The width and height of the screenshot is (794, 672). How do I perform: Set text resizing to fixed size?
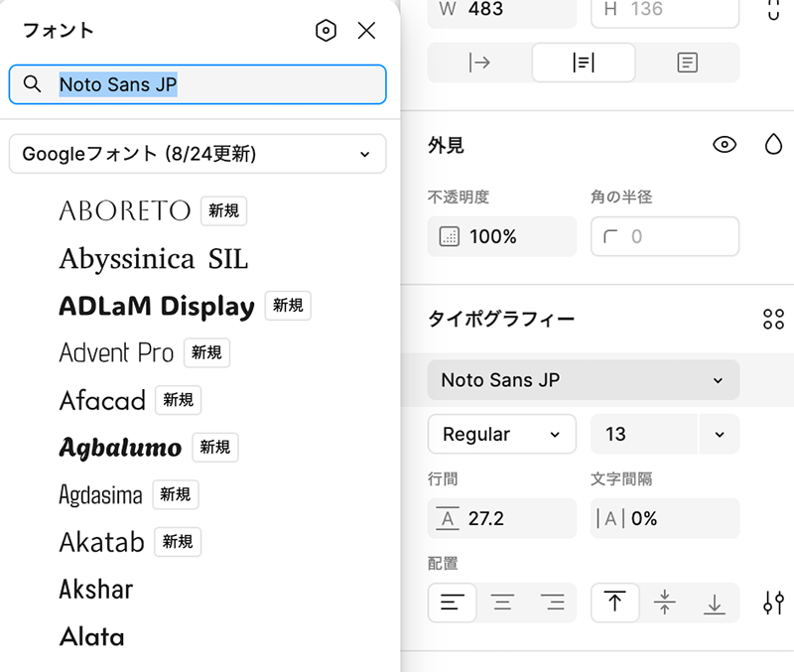687,63
